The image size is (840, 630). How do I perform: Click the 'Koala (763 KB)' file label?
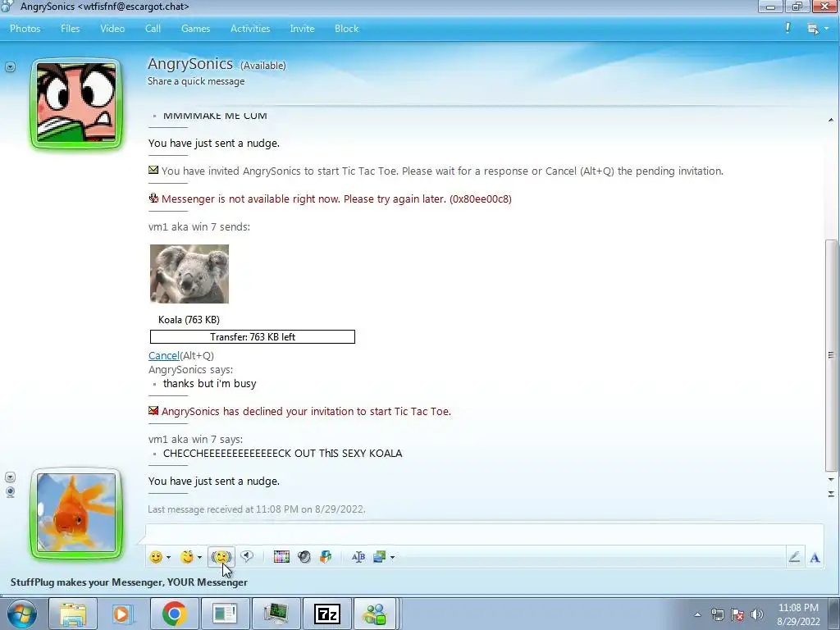click(189, 320)
